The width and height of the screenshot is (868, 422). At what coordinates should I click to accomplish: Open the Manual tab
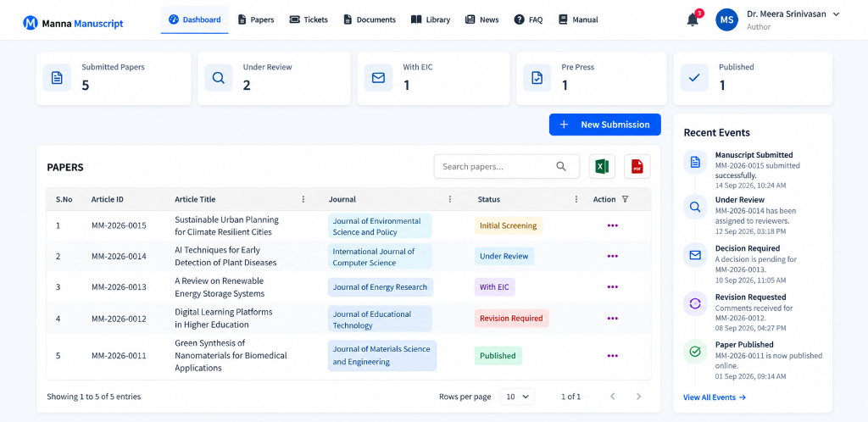[578, 19]
